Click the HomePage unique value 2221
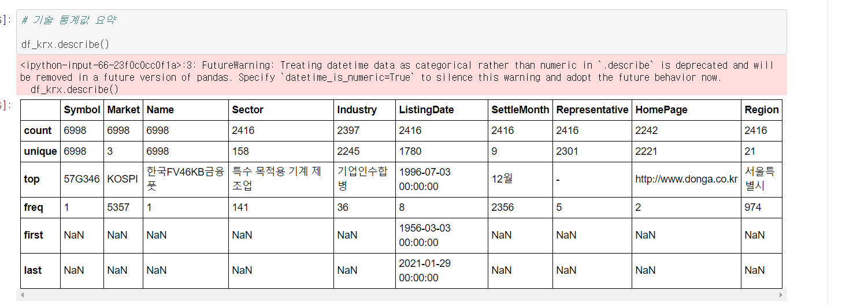Image resolution: width=868 pixels, height=305 pixels. coord(687,151)
